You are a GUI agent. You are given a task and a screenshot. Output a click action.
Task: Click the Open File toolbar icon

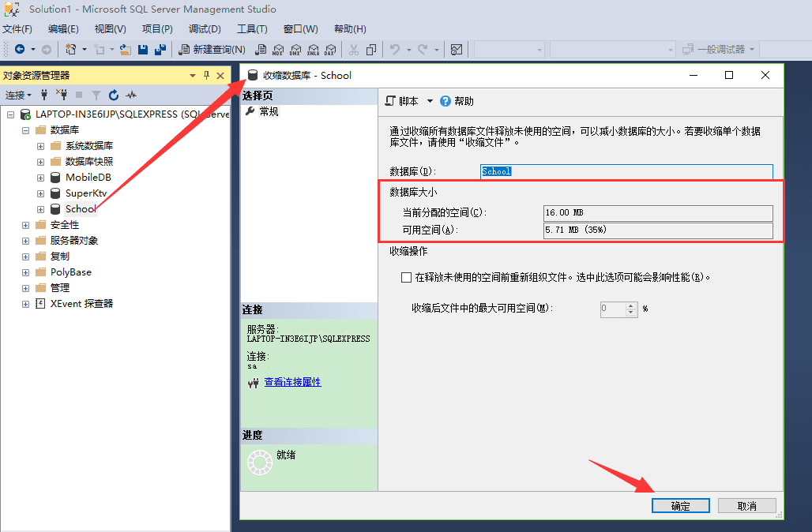coord(126,49)
